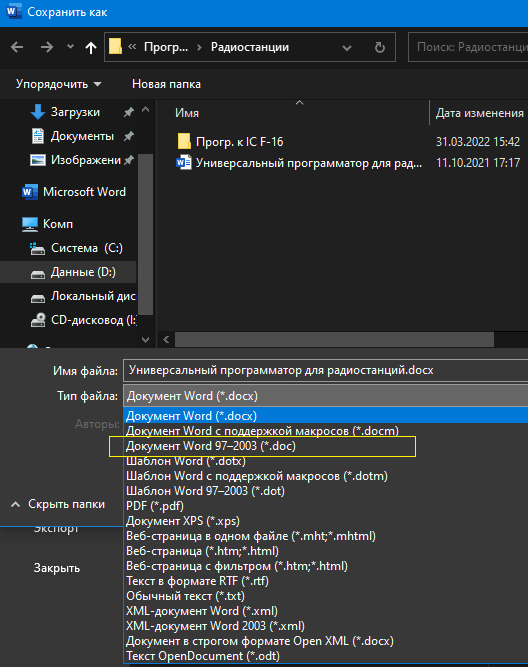The height and width of the screenshot is (667, 528).
Task: Open the Упорядочить menu
Action: pyautogui.click(x=59, y=84)
